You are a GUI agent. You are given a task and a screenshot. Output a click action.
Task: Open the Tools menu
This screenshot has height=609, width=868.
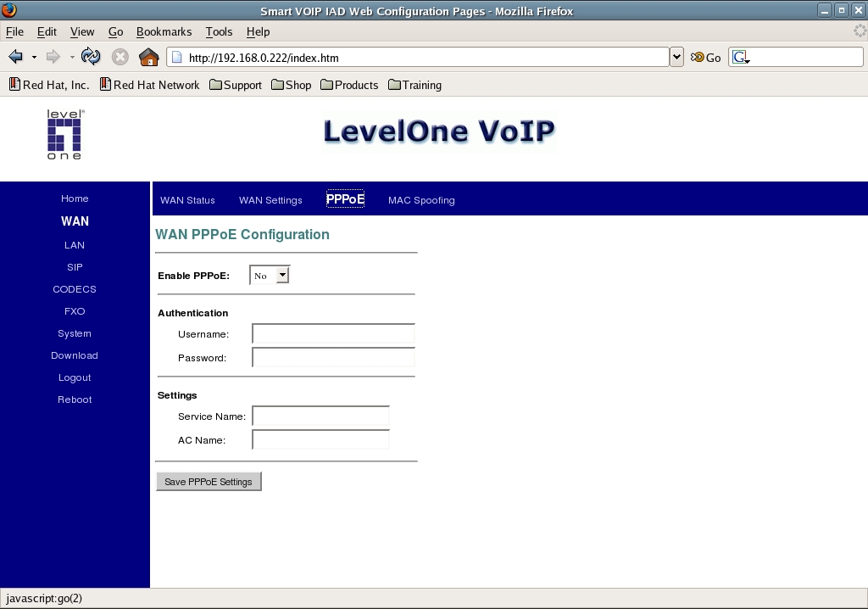(219, 31)
